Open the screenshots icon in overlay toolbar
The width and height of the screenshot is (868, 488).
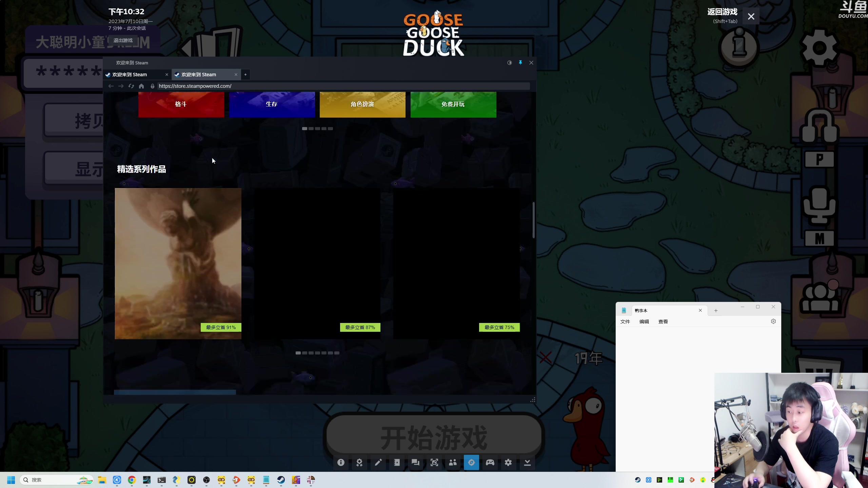(x=434, y=463)
